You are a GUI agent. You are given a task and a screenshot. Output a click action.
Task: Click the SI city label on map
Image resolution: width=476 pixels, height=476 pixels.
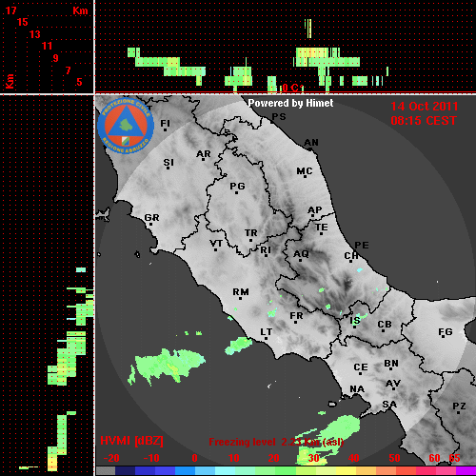point(169,162)
